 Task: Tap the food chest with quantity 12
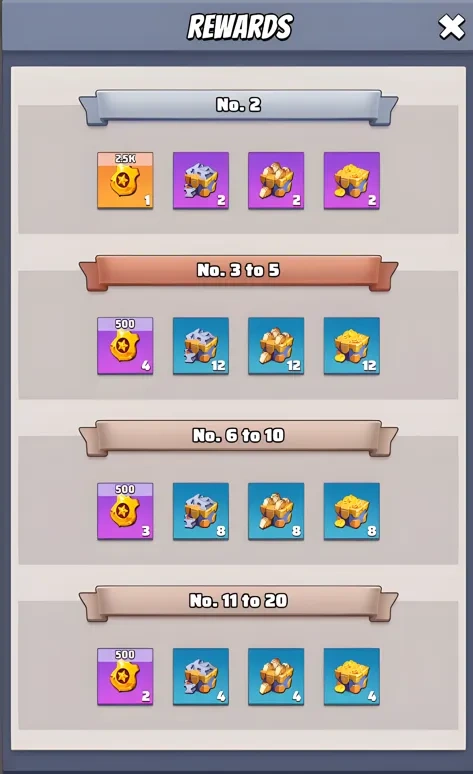click(x=276, y=346)
